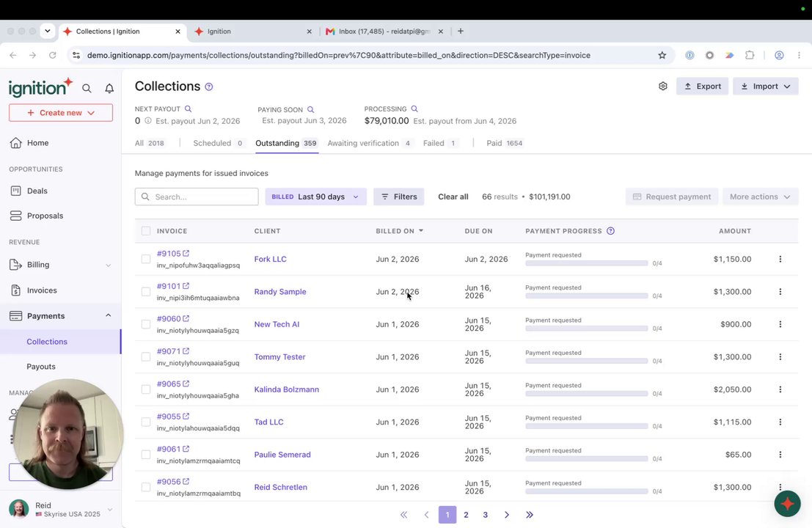
Task: Click the Ignition assistant floating button
Action: pos(787,504)
